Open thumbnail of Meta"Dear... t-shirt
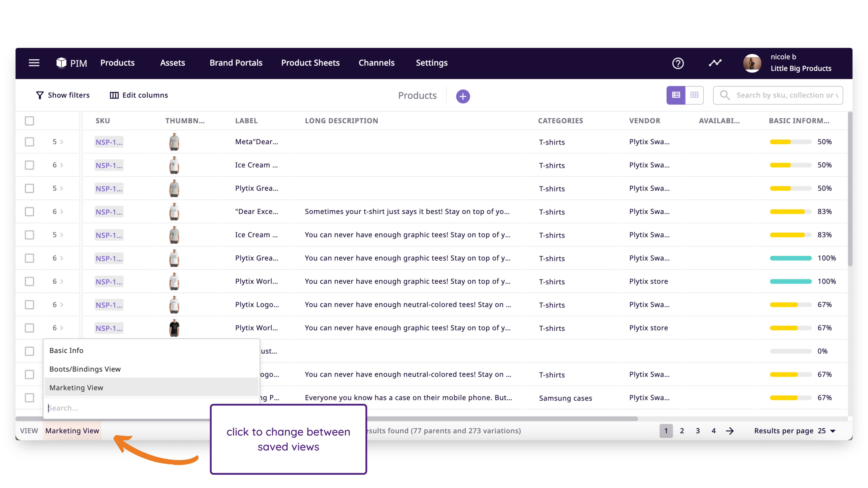This screenshot has width=868, height=488. pos(174,142)
